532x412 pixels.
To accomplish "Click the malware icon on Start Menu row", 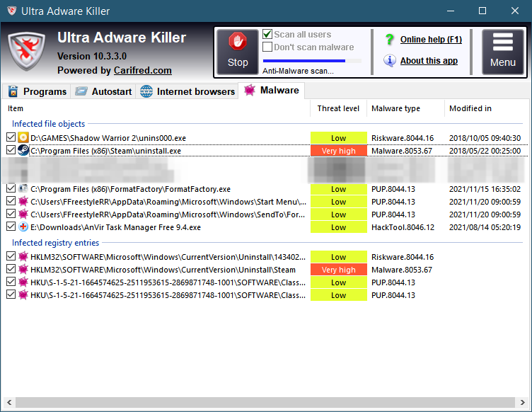I will (23, 201).
